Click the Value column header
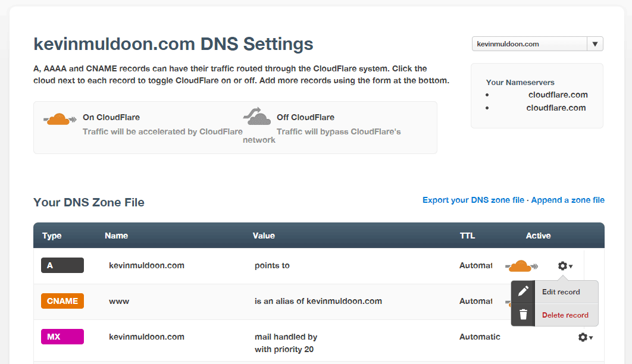 tap(264, 236)
